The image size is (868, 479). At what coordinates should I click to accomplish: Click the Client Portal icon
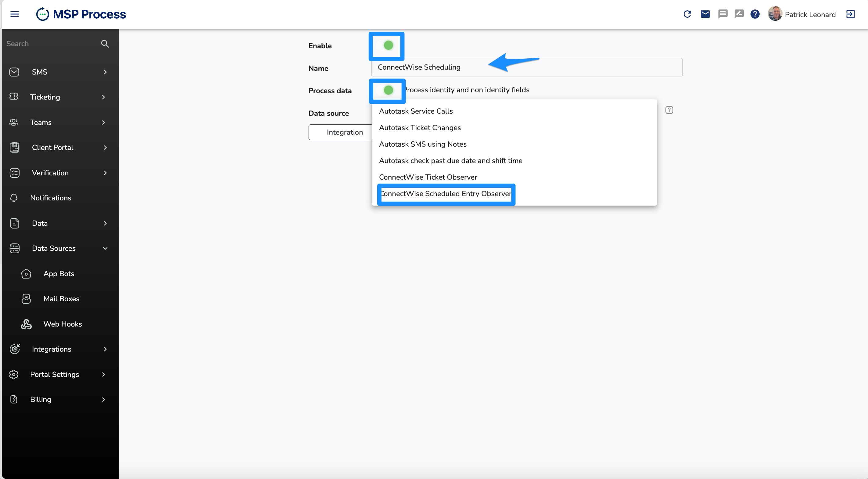point(14,148)
